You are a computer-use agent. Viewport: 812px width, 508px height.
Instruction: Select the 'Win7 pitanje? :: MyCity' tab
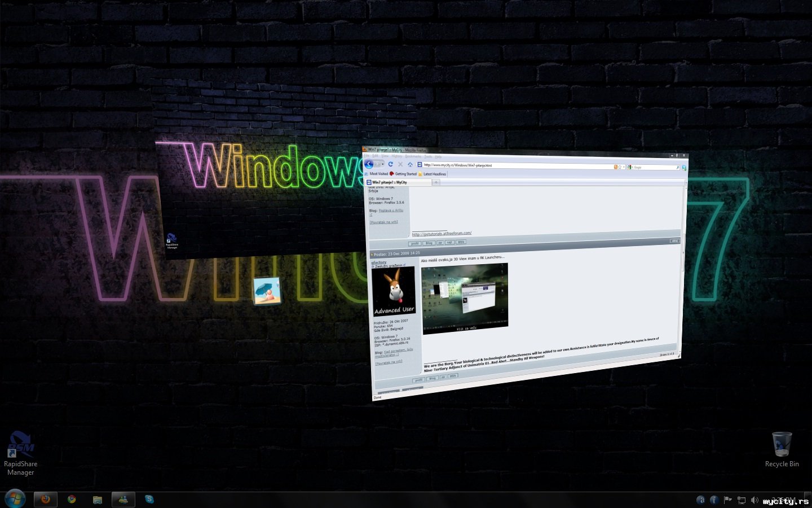coord(398,182)
